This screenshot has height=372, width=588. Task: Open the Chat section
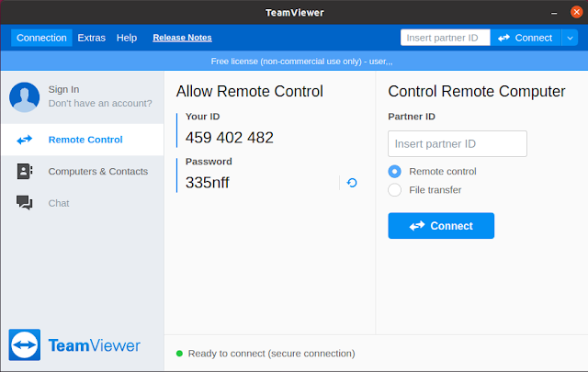tap(83, 203)
